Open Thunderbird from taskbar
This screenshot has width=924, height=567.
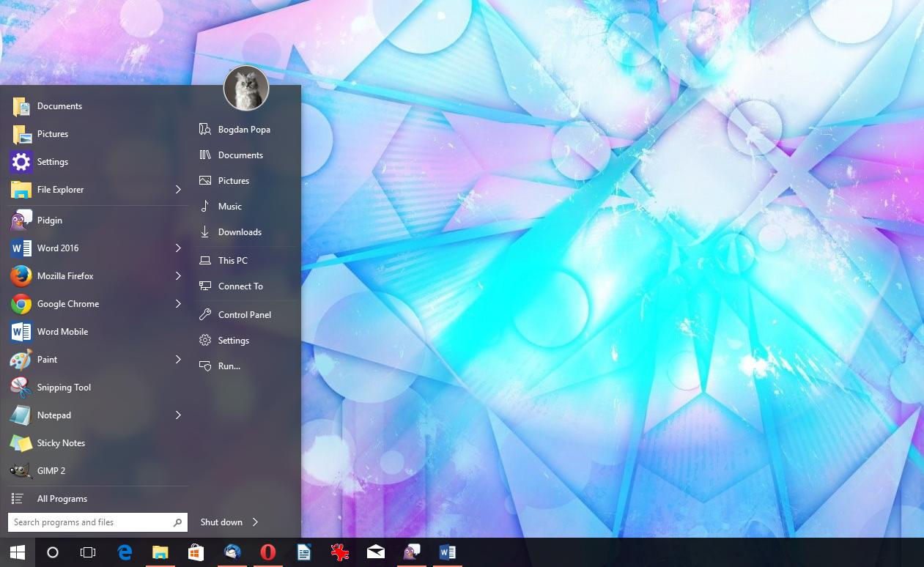click(232, 552)
